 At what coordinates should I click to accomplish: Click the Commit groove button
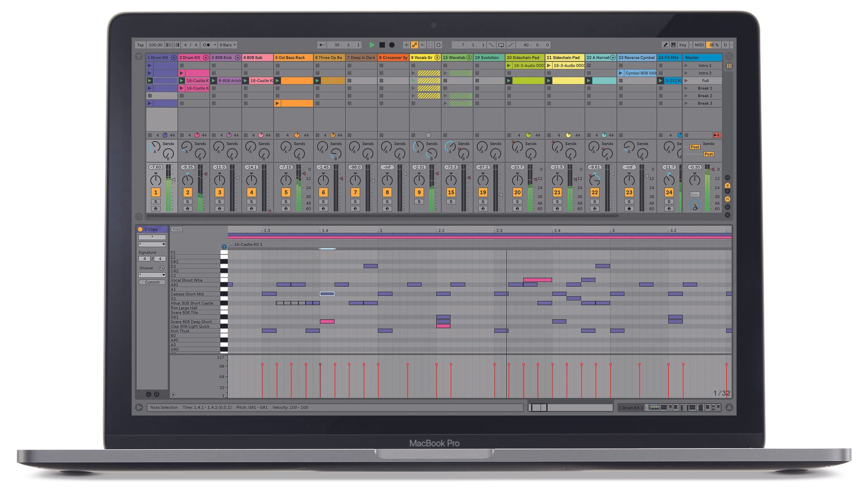[x=152, y=282]
